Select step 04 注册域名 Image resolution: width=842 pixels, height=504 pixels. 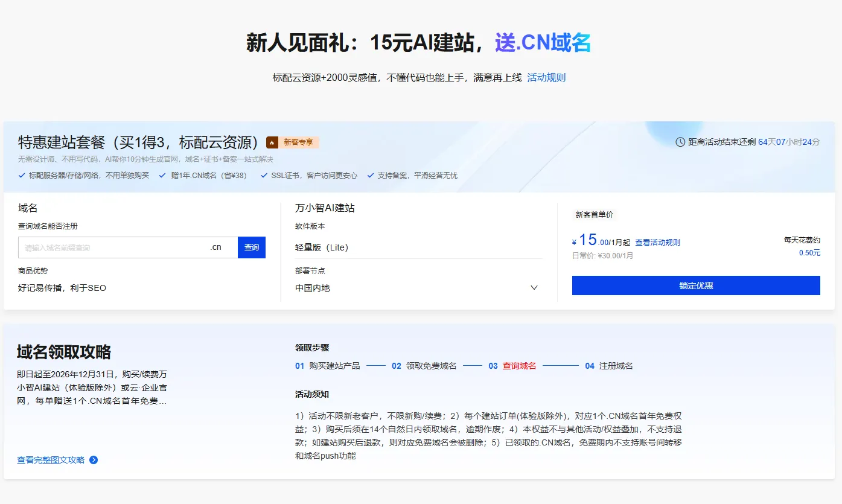(609, 366)
